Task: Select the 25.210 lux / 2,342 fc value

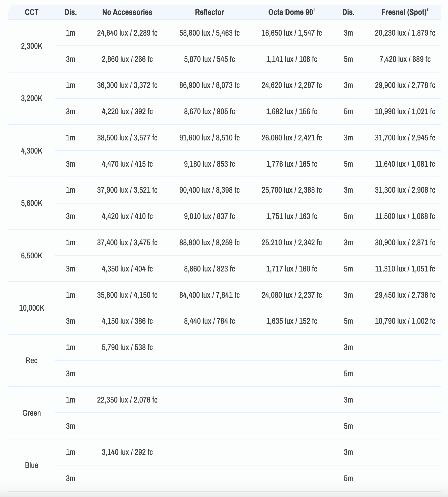Action: [291, 242]
